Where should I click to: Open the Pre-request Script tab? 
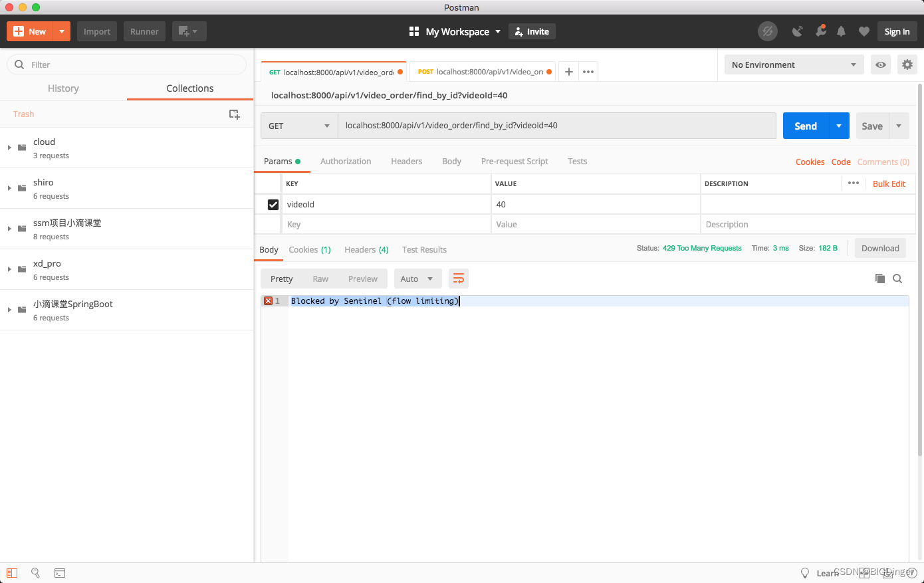point(515,162)
